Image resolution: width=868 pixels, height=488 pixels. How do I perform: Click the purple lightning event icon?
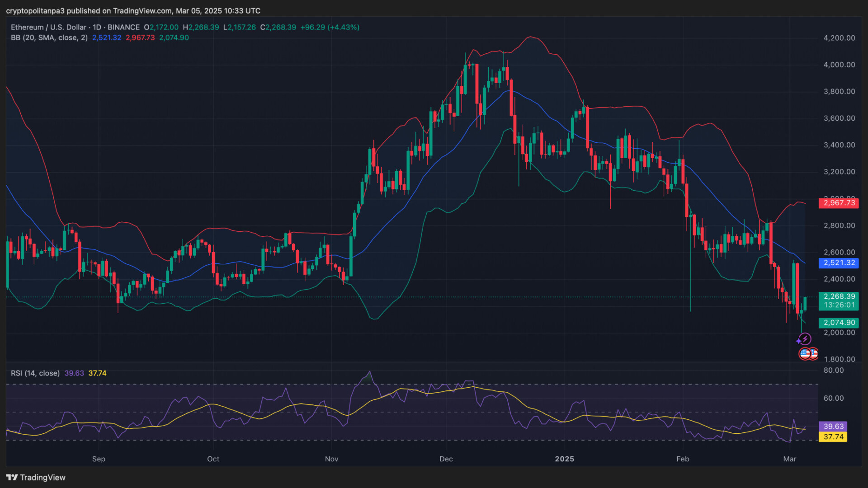point(804,339)
